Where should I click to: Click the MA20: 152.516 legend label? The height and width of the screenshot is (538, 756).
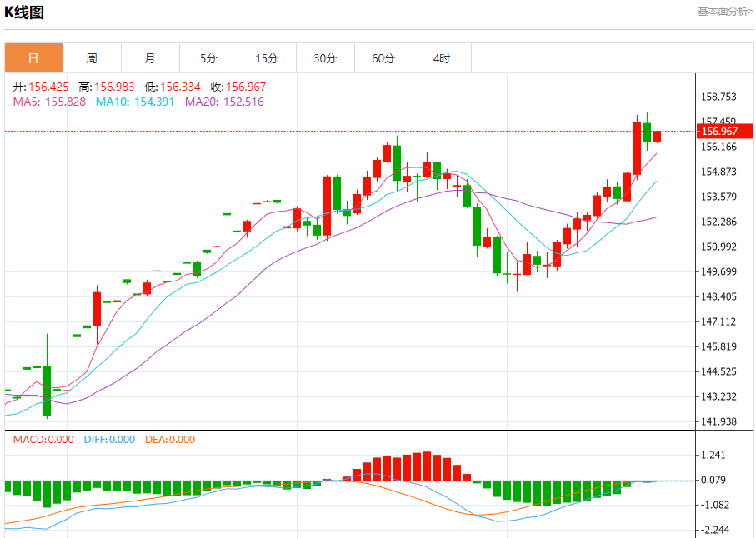(224, 102)
